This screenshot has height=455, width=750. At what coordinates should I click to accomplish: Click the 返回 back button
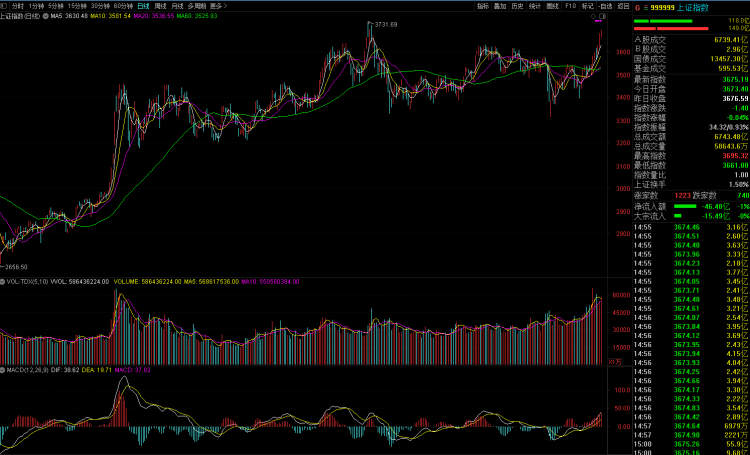(623, 6)
